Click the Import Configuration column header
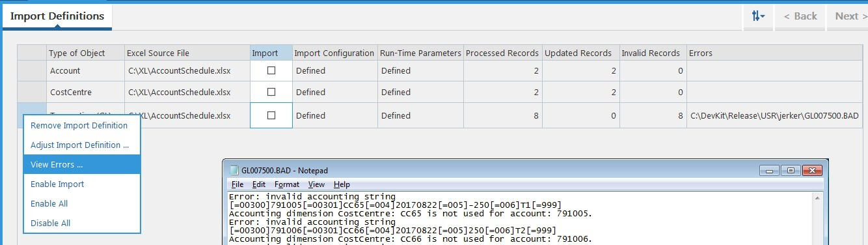Viewport: 868px width, 245px height. pyautogui.click(x=334, y=53)
